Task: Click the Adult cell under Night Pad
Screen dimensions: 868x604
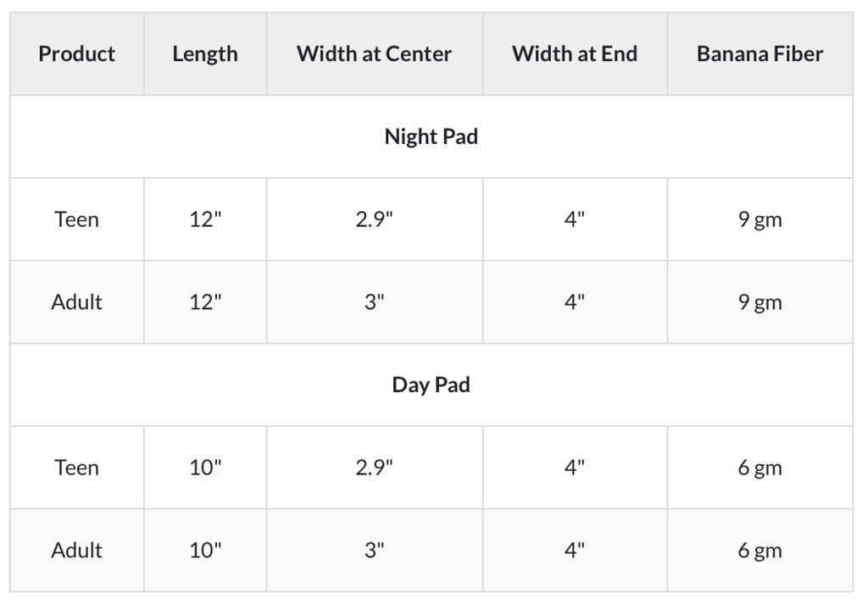Action: click(x=76, y=302)
